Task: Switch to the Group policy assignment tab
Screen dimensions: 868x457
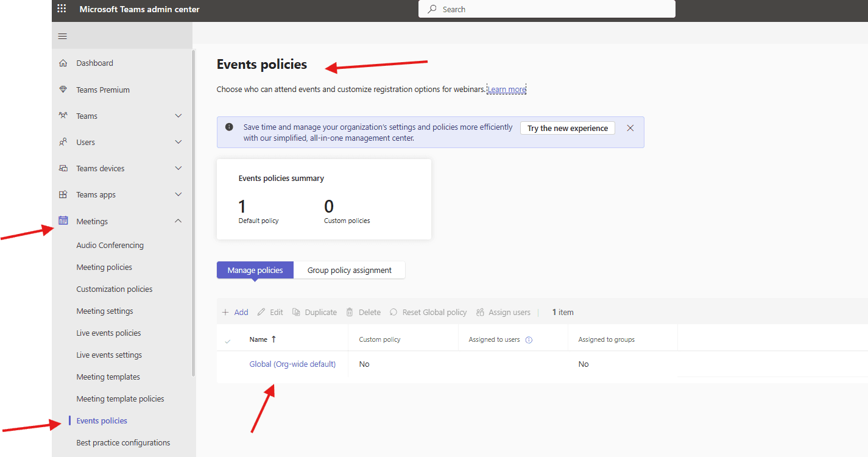Action: 349,269
